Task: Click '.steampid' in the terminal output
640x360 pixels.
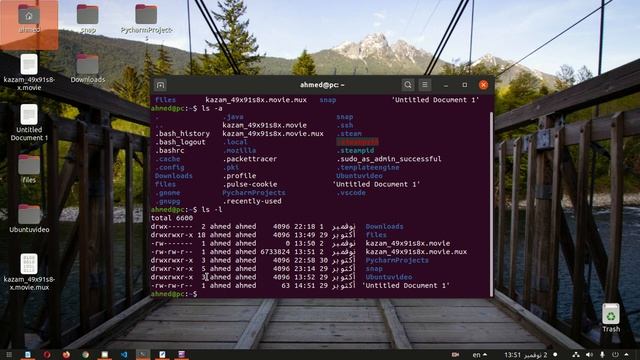Action: pyautogui.click(x=355, y=150)
